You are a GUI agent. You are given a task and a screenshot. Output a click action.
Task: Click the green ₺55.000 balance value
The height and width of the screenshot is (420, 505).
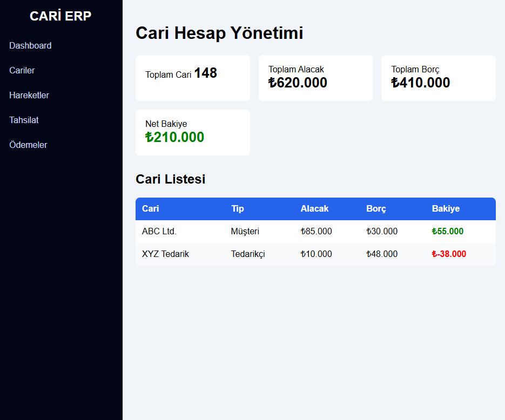[448, 232]
